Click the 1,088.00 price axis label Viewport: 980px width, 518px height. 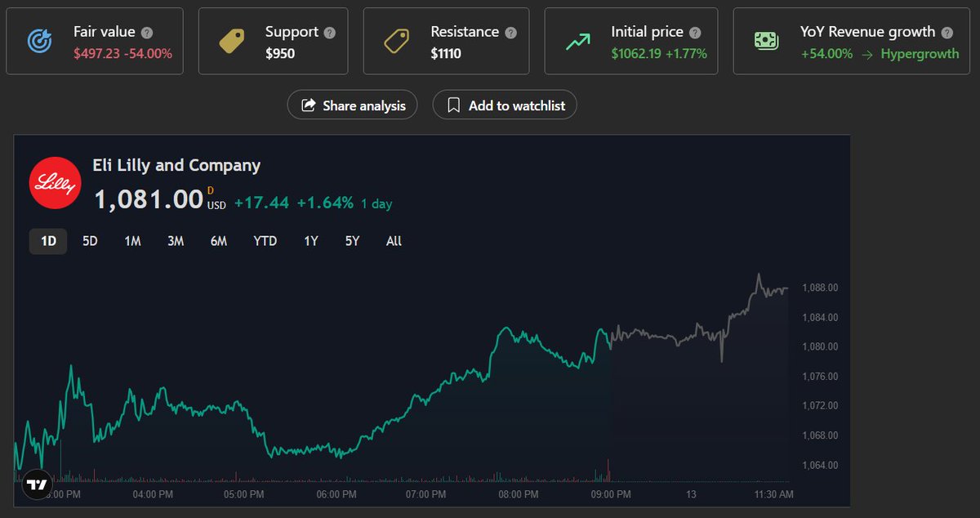pos(821,288)
